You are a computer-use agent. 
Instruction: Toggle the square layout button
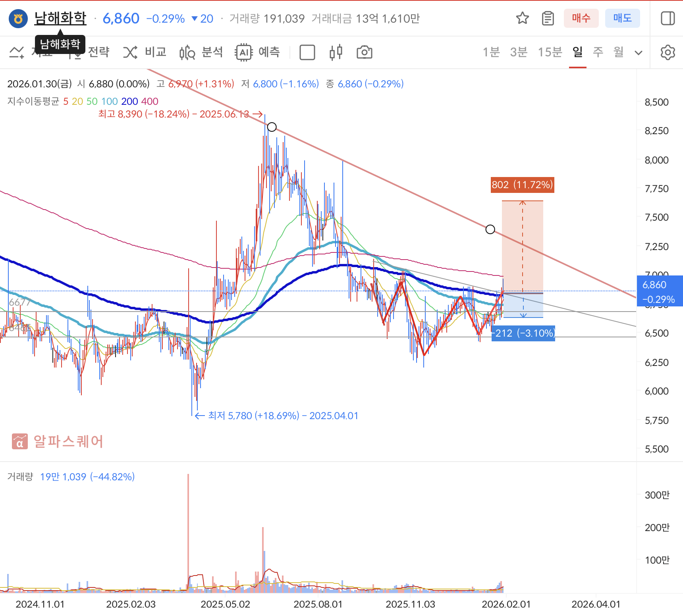click(x=307, y=52)
